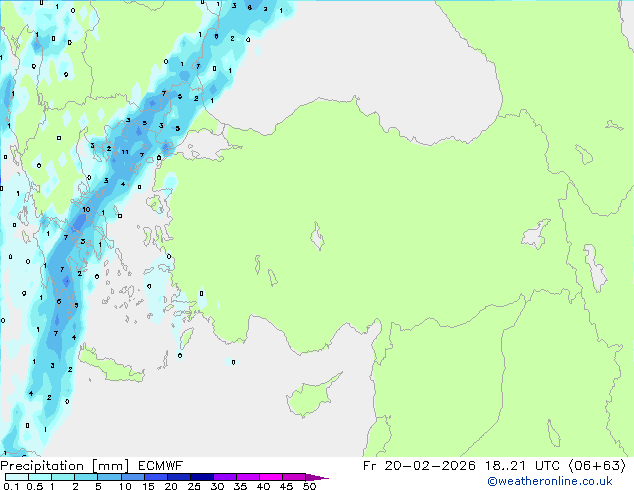Click the 15–20 mm legend swatch
Screen dimensions: 634x490
click(155, 477)
